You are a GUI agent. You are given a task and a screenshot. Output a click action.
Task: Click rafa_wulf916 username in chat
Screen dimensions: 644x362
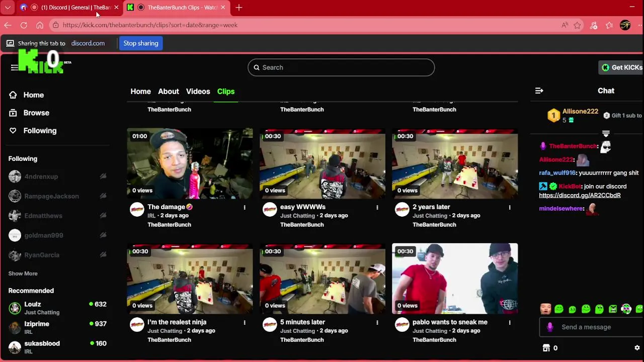(x=557, y=173)
